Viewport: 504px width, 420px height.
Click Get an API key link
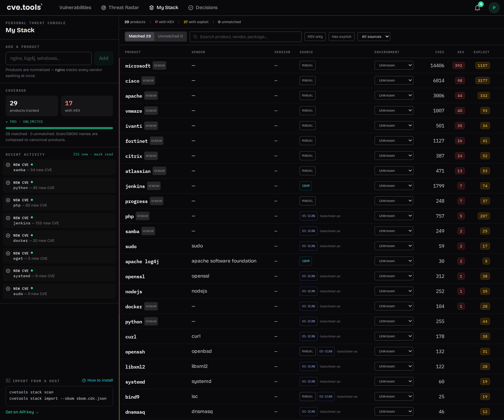click(22, 412)
